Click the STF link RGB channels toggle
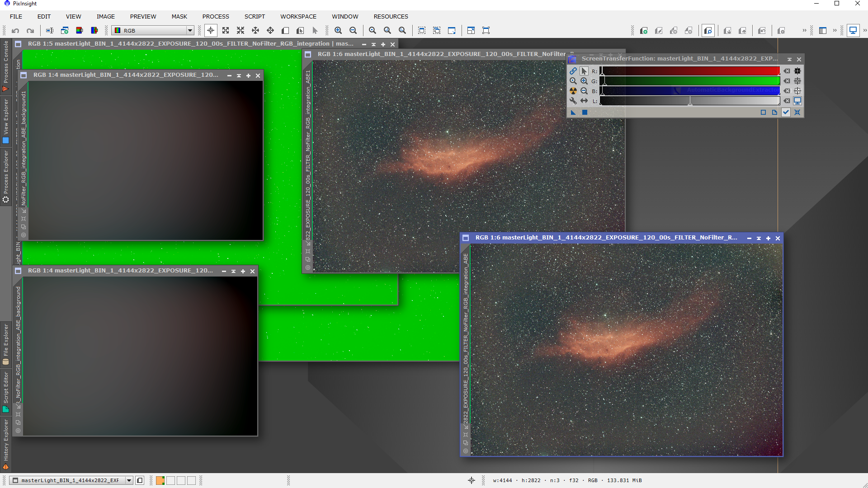This screenshot has height=488, width=868. (573, 71)
